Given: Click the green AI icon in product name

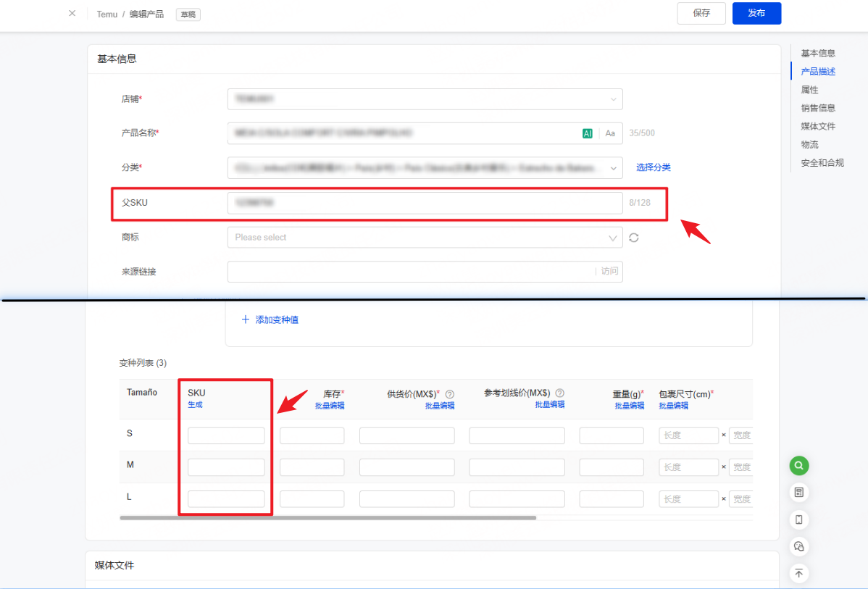Looking at the screenshot, I should (588, 133).
